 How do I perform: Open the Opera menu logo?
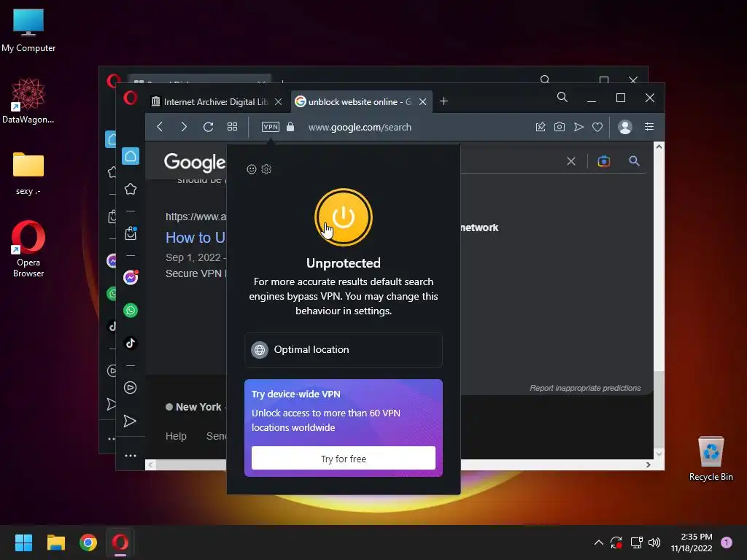point(130,98)
